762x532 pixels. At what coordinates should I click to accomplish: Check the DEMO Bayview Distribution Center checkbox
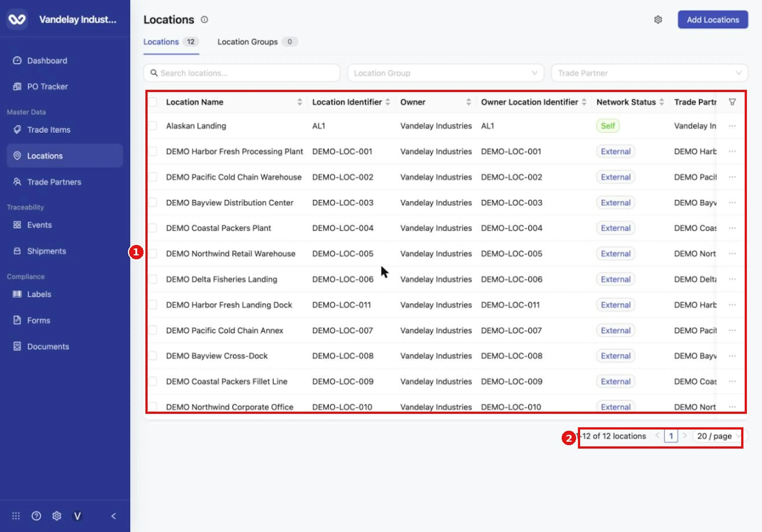coord(153,202)
